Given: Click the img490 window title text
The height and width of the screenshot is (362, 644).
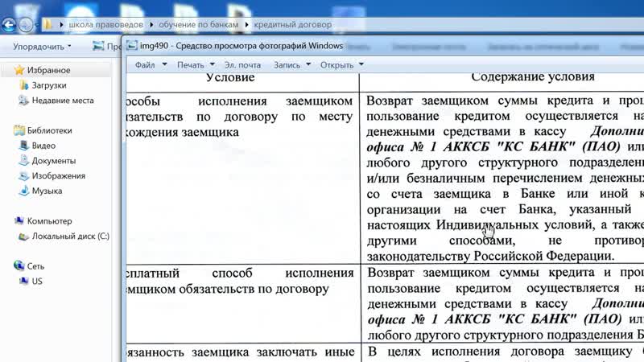Looking at the screenshot, I should [241, 46].
